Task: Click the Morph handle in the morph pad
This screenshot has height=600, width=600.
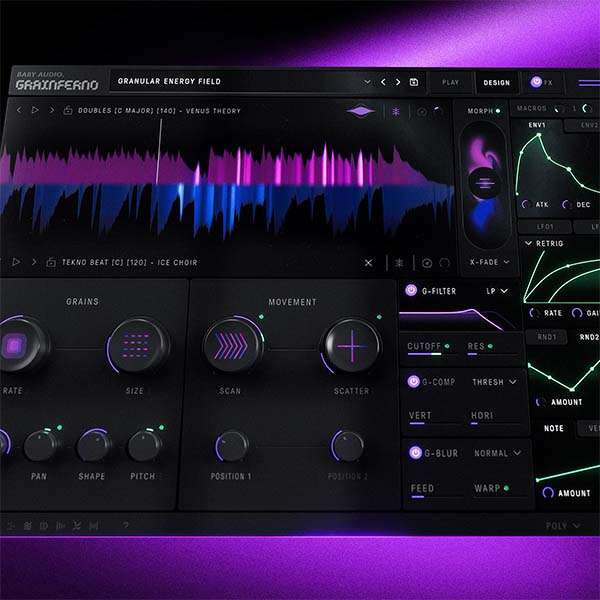Action: coord(484,183)
